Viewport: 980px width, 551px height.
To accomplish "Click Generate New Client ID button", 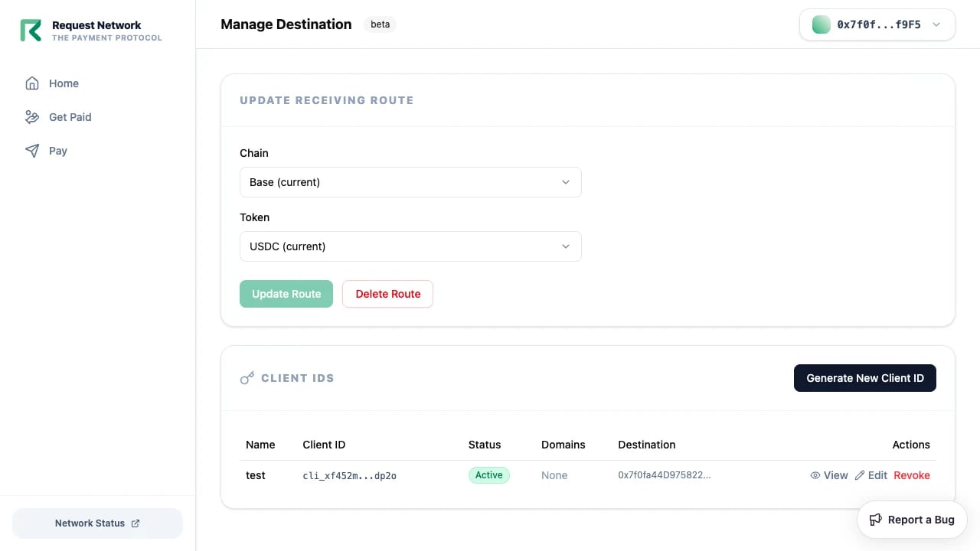I will tap(865, 378).
